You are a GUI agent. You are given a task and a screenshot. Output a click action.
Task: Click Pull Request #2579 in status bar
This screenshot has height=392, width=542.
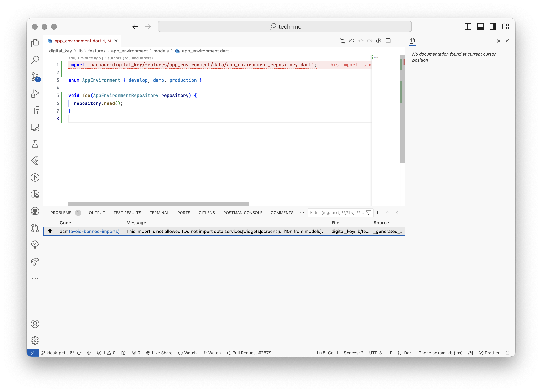249,353
